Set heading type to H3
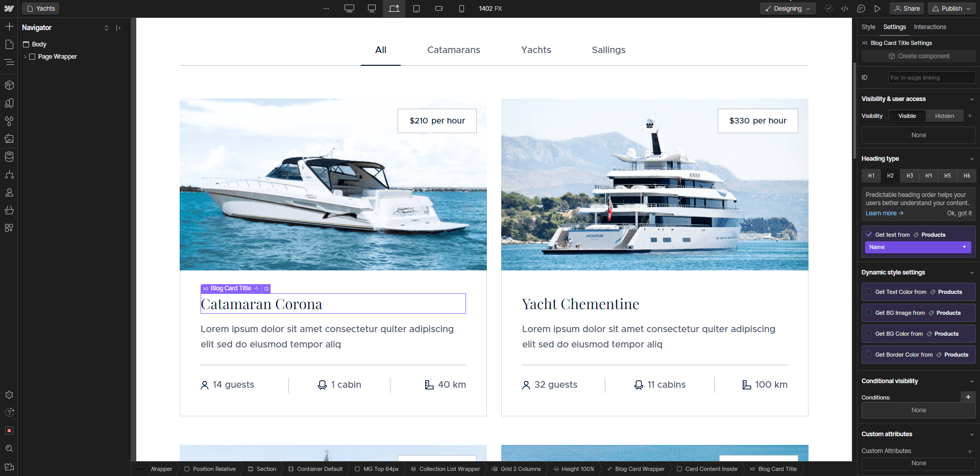This screenshot has height=476, width=980. click(909, 176)
